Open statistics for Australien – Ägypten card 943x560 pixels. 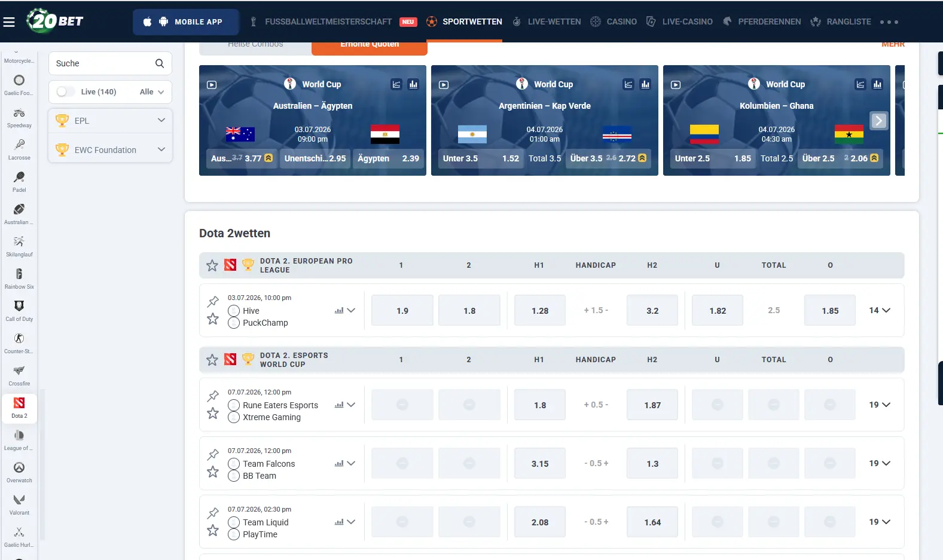tap(413, 84)
